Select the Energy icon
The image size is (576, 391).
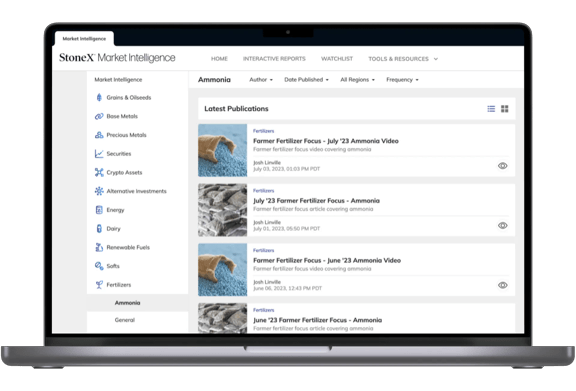[x=99, y=210]
